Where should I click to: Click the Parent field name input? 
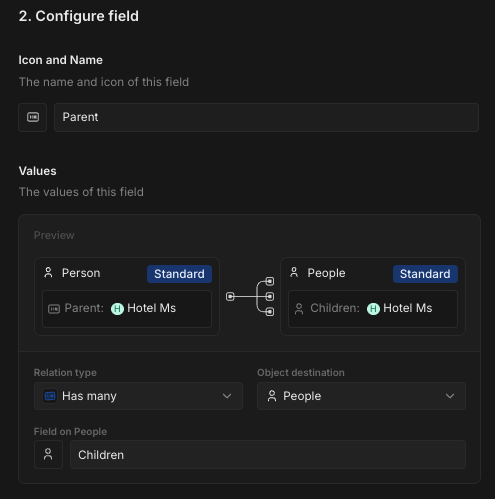(x=267, y=117)
